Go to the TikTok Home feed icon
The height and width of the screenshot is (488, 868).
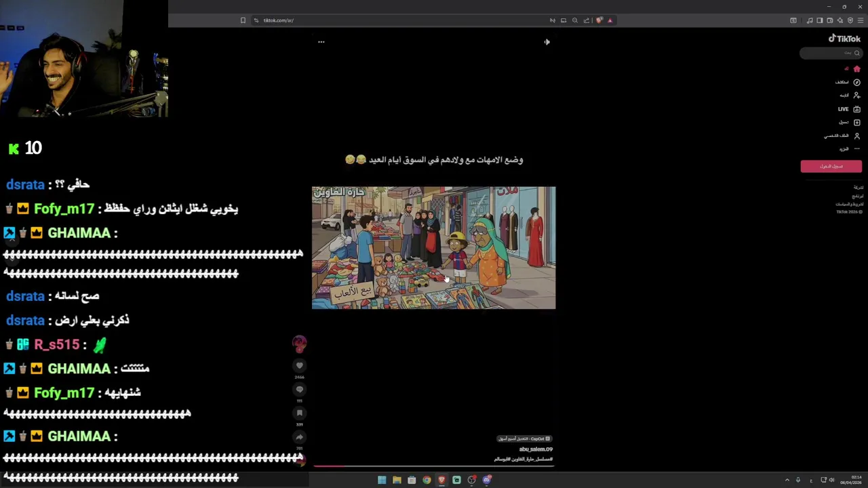click(856, 69)
